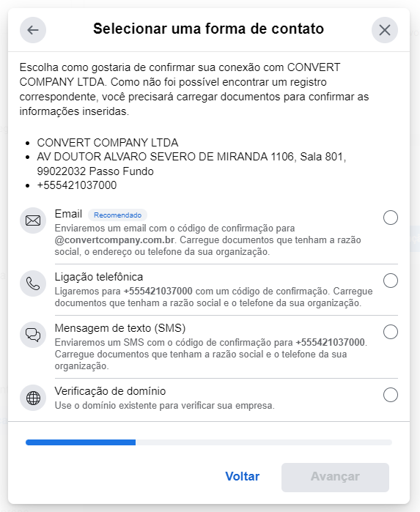
Task: Click the envelope Email icon
Action: click(x=33, y=220)
